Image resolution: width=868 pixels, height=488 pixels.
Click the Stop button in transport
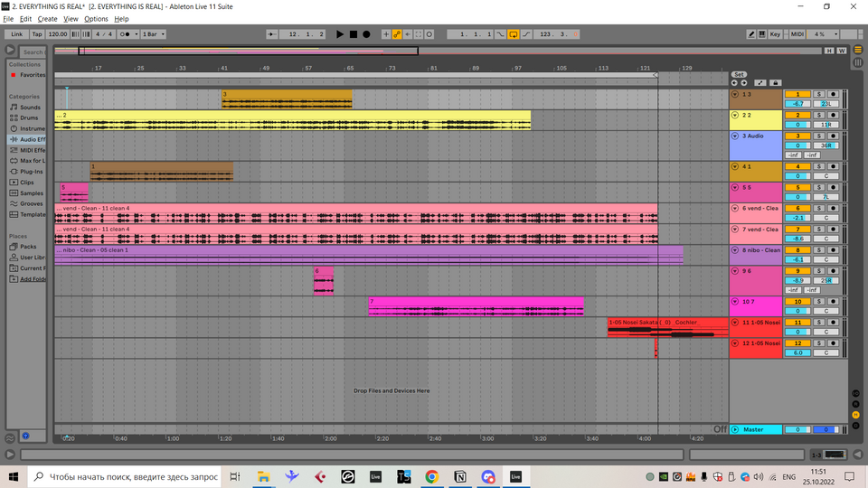pyautogui.click(x=354, y=34)
